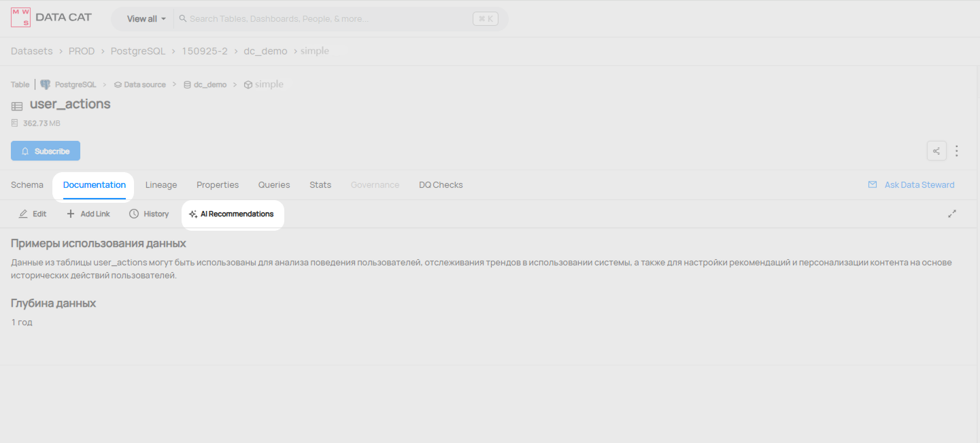This screenshot has height=443, width=980.
Task: Switch to the Schema tab
Action: coord(27,185)
